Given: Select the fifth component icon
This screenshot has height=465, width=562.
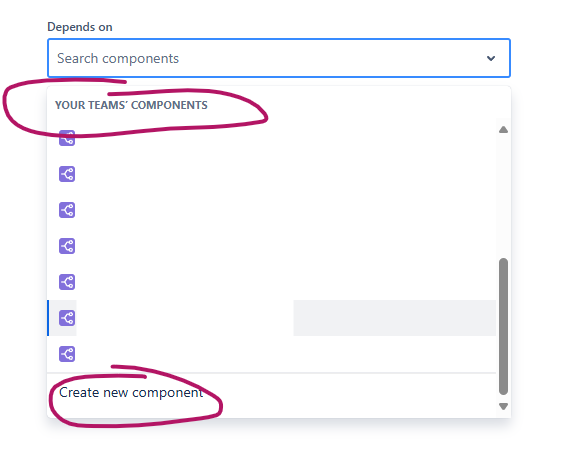Looking at the screenshot, I should click(67, 282).
